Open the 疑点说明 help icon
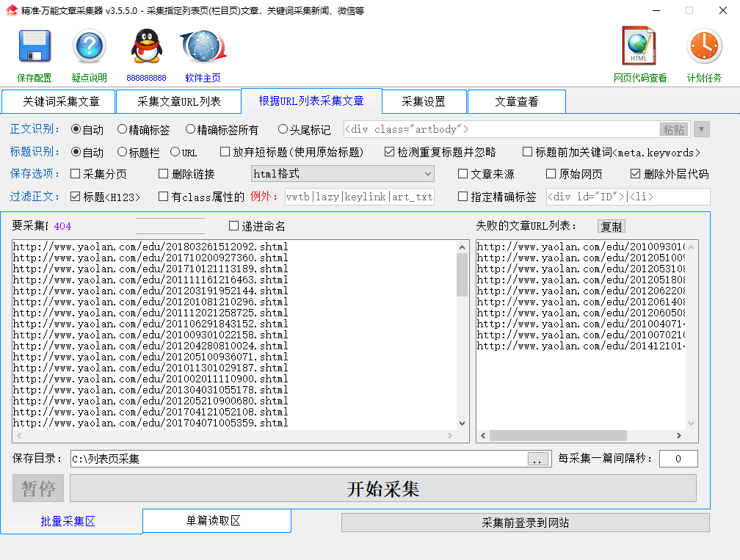 [89, 46]
